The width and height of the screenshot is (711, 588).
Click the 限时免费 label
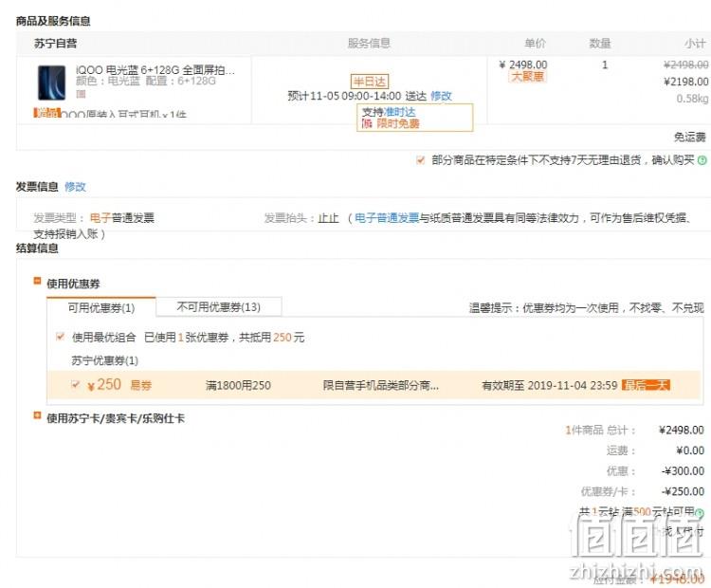point(397,123)
